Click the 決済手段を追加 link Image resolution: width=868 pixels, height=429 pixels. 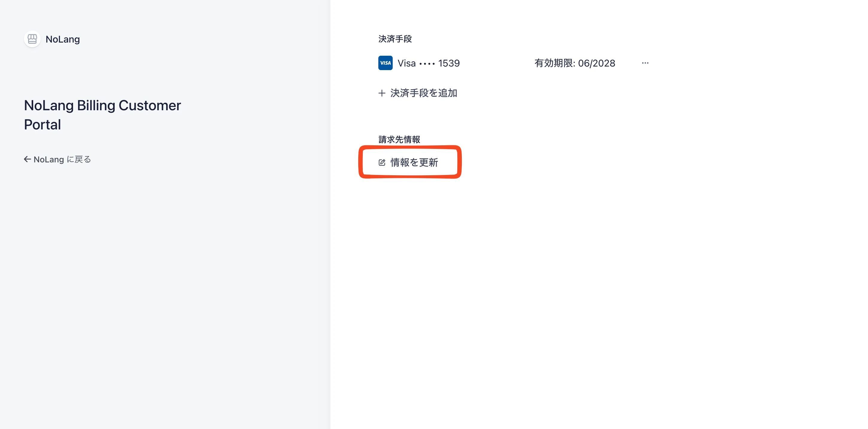pos(418,93)
